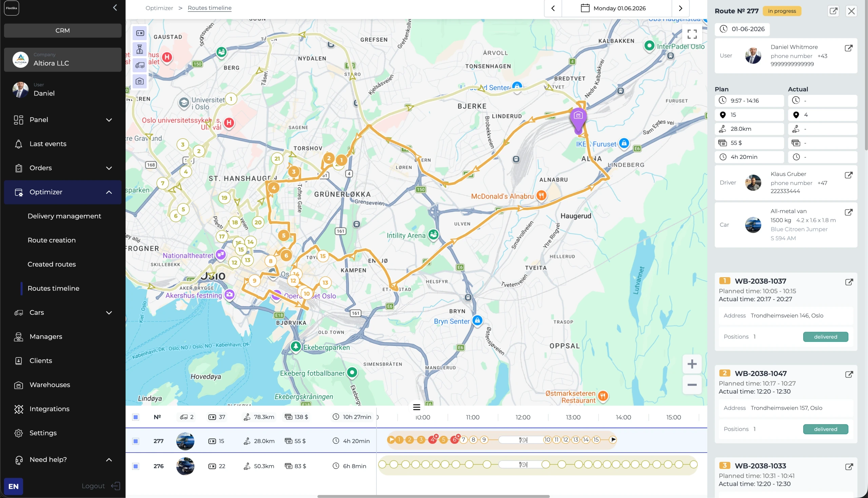Toggle vehicles map layer icon
This screenshot has width=868, height=498.
[140, 65]
